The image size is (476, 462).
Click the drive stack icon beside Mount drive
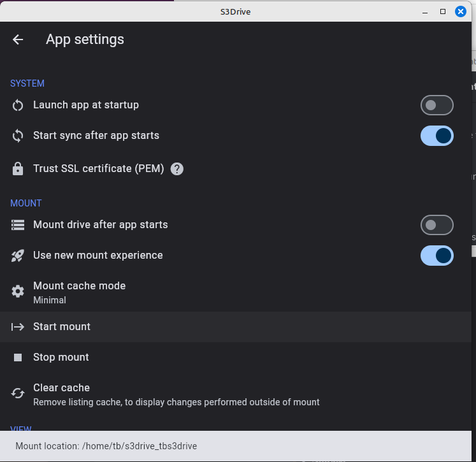[18, 225]
